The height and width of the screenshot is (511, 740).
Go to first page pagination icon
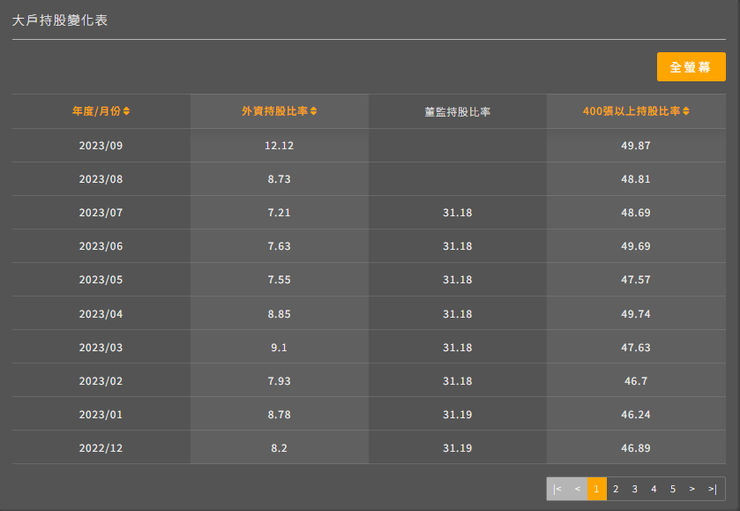557,489
